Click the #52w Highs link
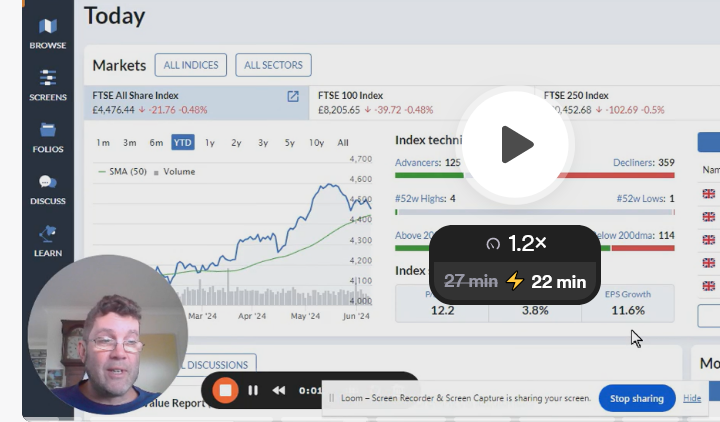 pos(420,198)
